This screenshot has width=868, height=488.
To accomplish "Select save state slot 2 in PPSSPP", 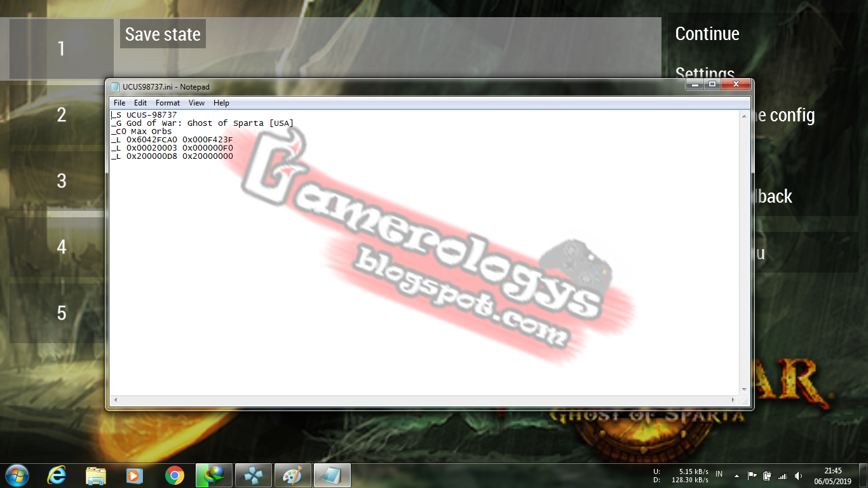I will pos(62,115).
